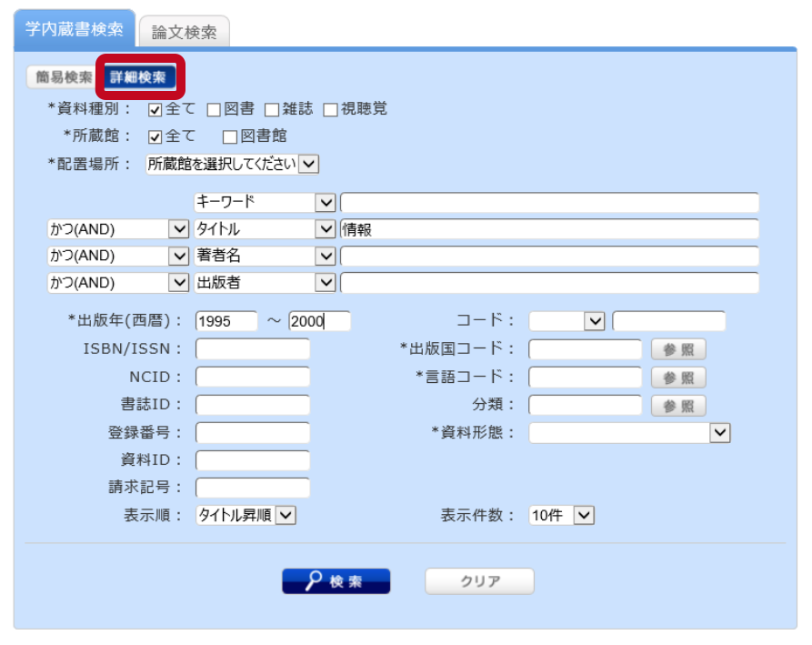The width and height of the screenshot is (812, 645).
Task: Click the 請求記号 input field
Action: [253, 488]
